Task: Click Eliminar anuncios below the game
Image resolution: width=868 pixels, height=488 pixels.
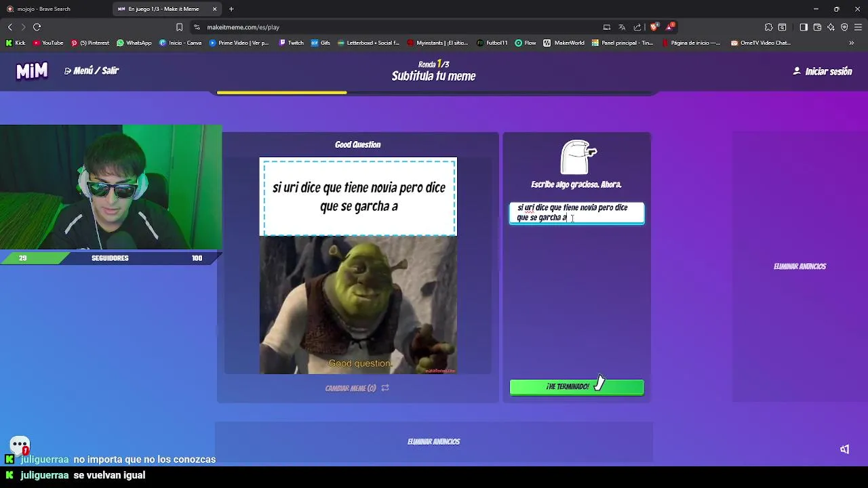Action: coord(433,441)
